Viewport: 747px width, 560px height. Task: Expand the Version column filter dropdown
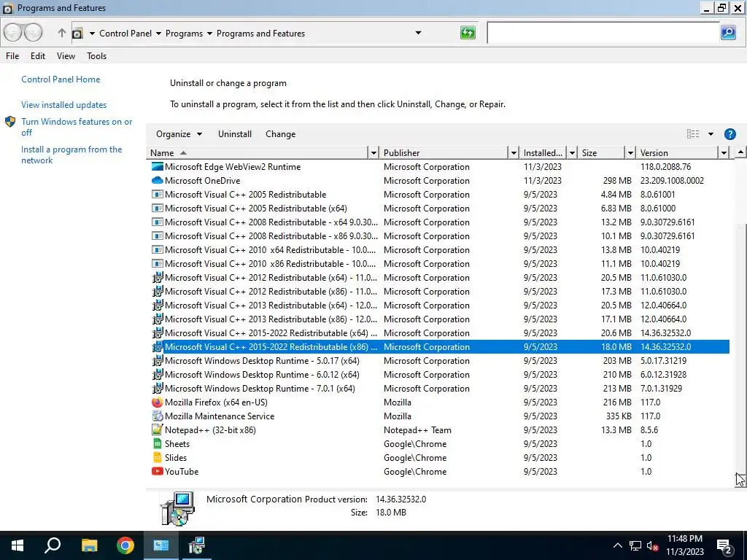(x=724, y=153)
